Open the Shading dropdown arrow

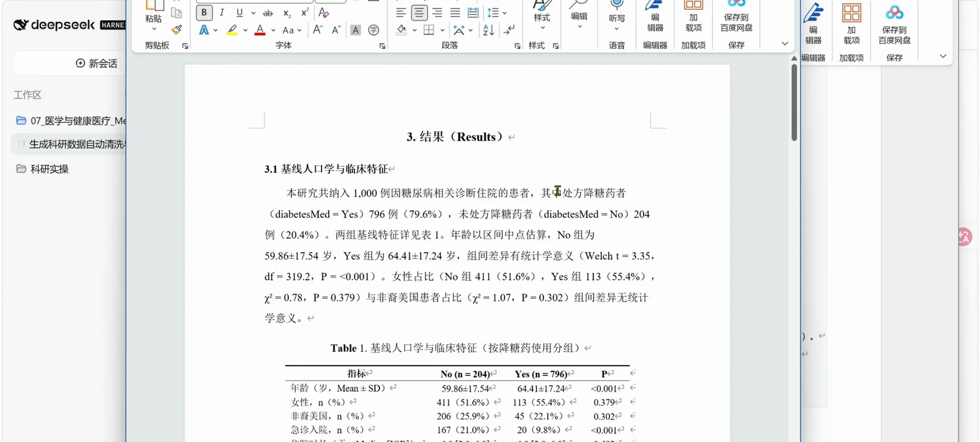pyautogui.click(x=415, y=30)
